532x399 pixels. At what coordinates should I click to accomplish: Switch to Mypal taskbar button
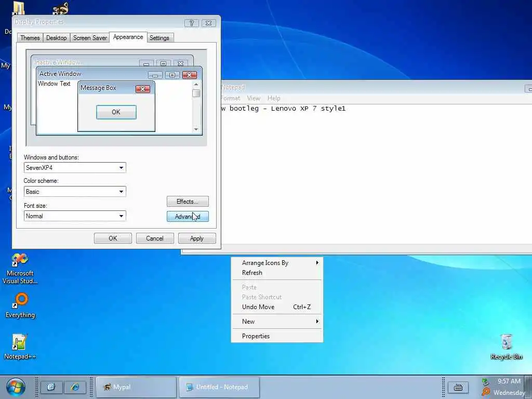pyautogui.click(x=136, y=387)
